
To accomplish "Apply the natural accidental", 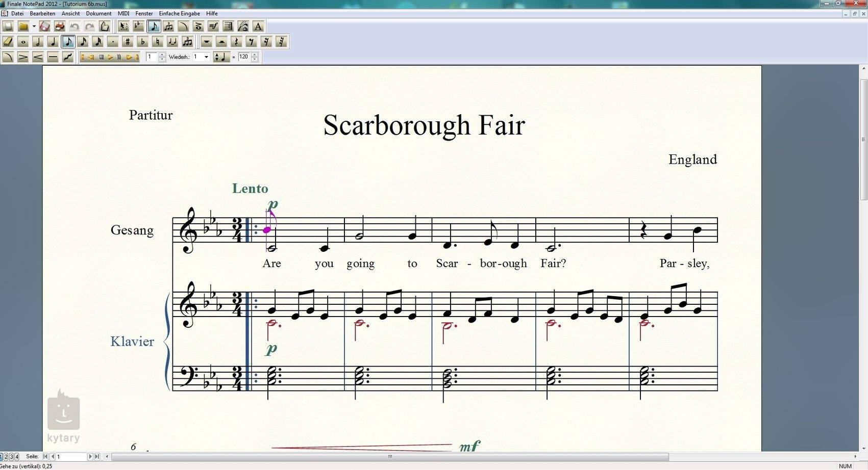I will pos(158,42).
